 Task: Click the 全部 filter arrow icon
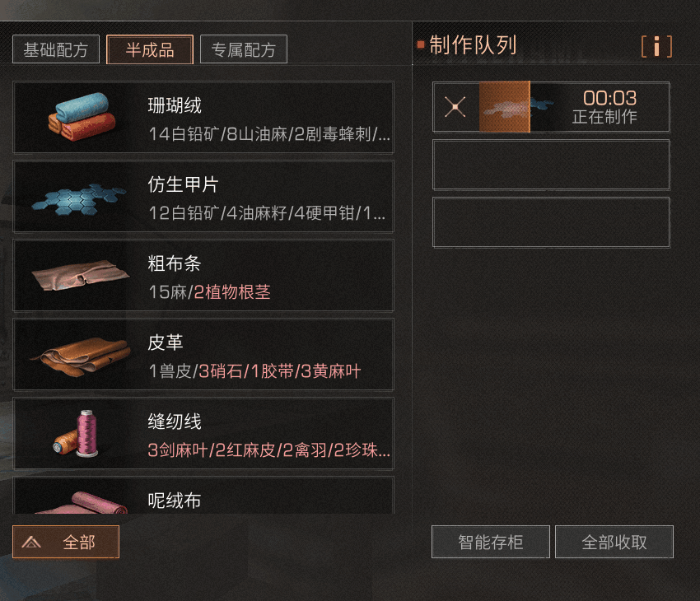tap(31, 542)
